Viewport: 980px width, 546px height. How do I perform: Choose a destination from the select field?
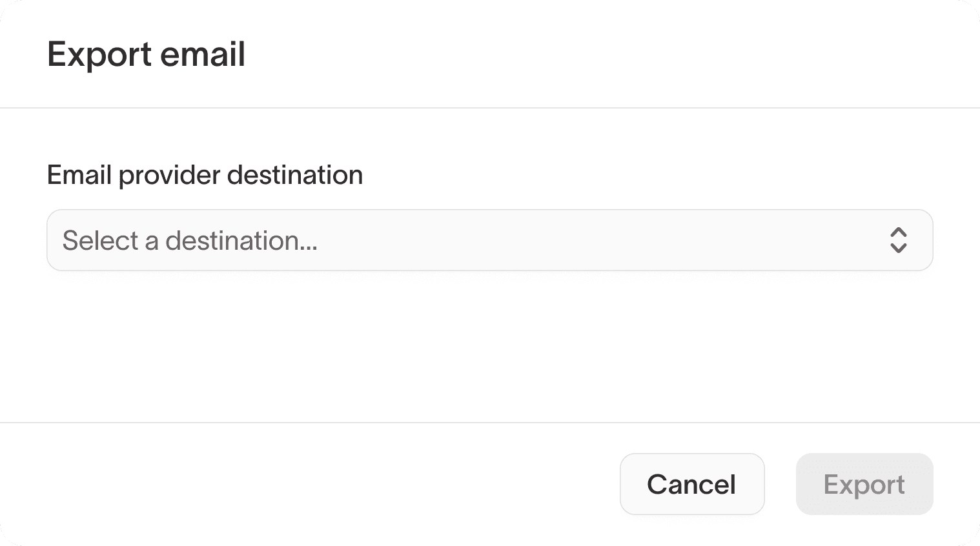[489, 240]
